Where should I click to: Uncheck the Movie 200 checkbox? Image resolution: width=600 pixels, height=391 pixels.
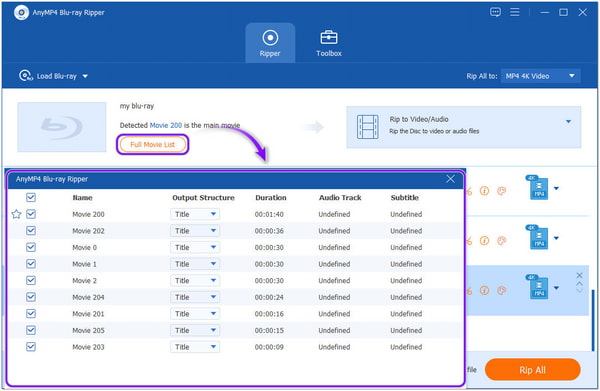pyautogui.click(x=31, y=214)
